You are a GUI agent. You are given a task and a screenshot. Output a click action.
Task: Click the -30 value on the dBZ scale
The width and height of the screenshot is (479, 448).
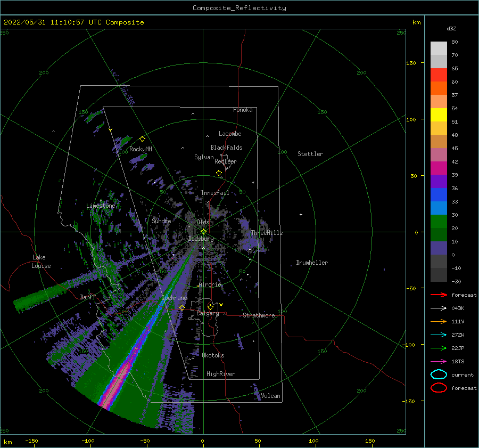pyautogui.click(x=457, y=282)
